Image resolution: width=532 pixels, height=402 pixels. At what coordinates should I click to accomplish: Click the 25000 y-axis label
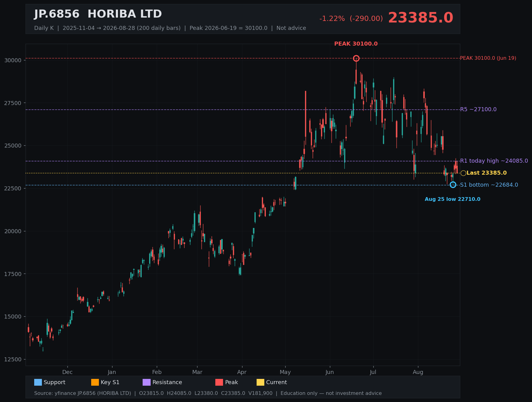13,146
